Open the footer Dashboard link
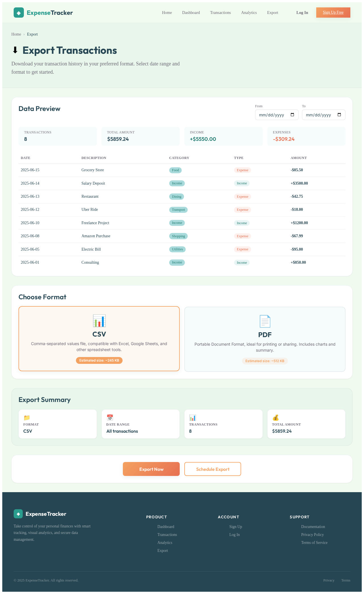Image resolution: width=364 pixels, height=594 pixels. (x=166, y=527)
